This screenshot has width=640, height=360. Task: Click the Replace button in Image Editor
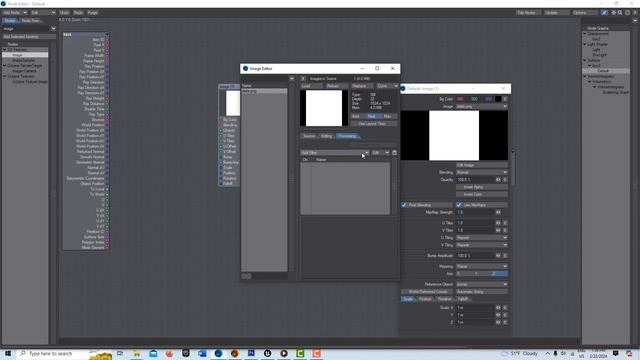click(x=362, y=86)
